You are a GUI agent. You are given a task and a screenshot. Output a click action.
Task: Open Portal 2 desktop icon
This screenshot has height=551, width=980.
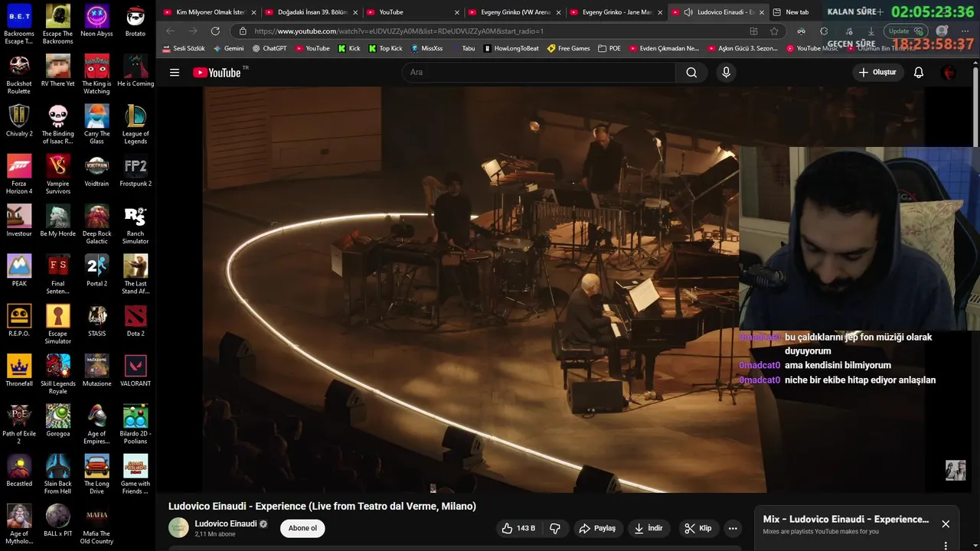96,271
